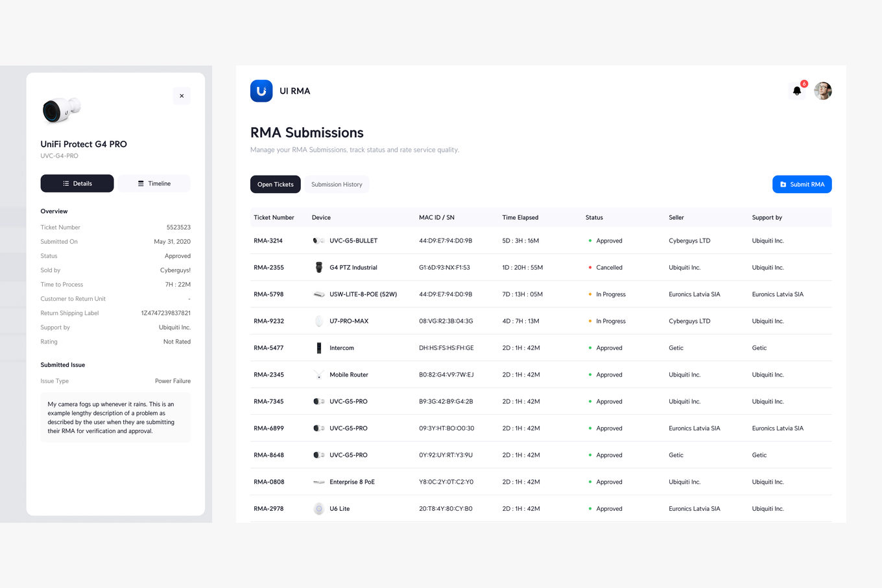Click the U6 Lite device icon

pos(318,509)
